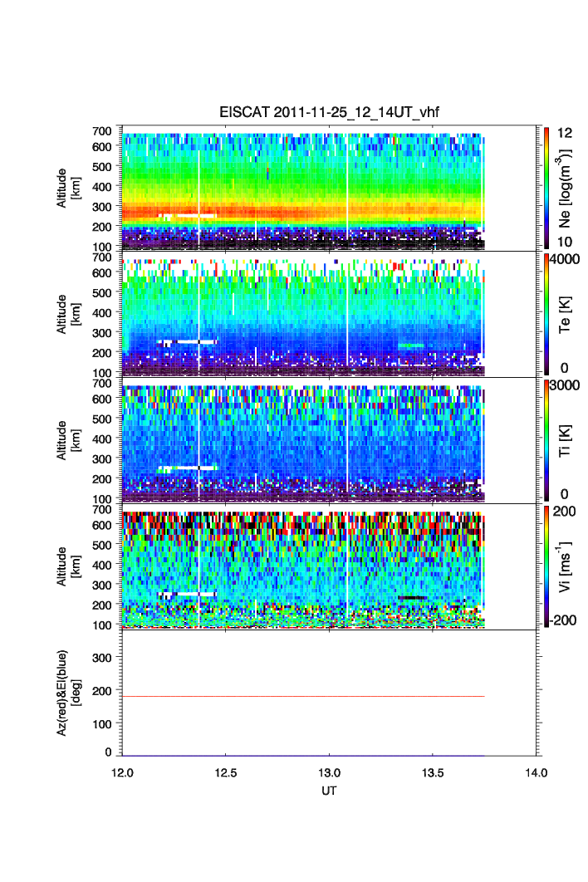Screen dimensions: 588x882
Task: Click the plot title EISCAT 2011-11-25_12_14UT_vhf
Action: pos(329,112)
